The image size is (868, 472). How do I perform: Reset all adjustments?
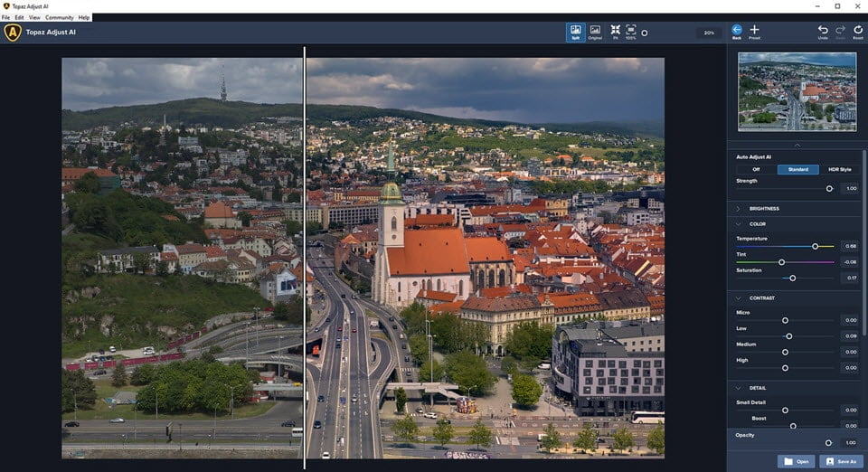click(x=858, y=31)
